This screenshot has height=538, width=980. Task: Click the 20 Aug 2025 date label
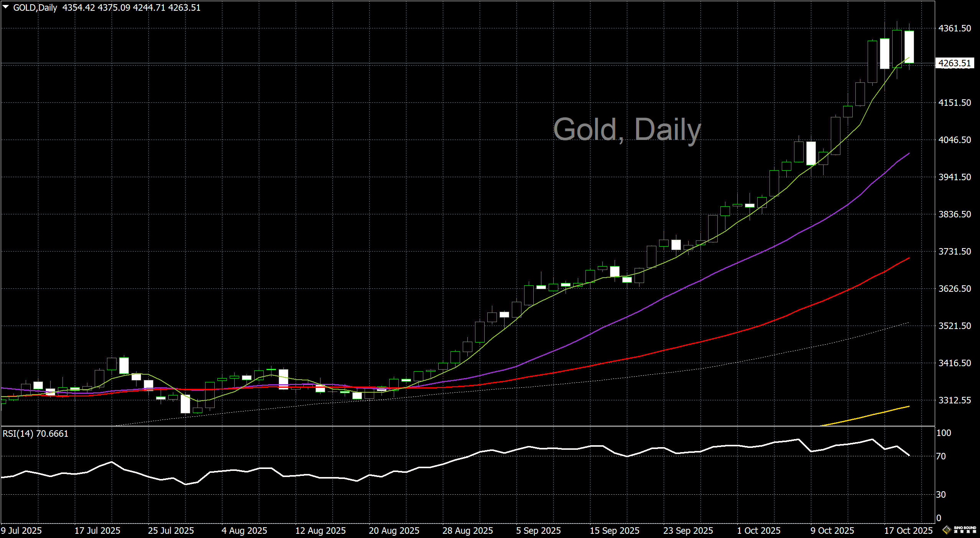pos(394,531)
